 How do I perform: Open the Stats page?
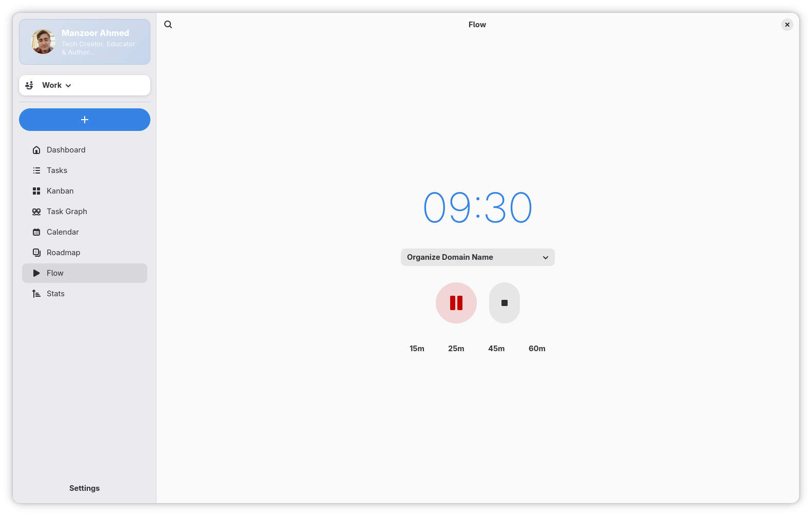tap(85, 294)
